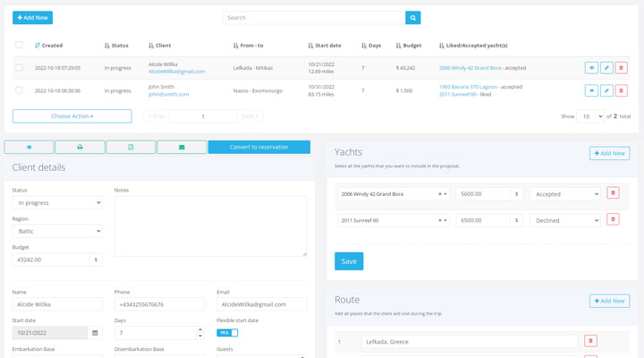The image size is (644, 358).
Task: Open 1993 Bavaria 370 Lagoon yacht link
Action: coord(468,87)
